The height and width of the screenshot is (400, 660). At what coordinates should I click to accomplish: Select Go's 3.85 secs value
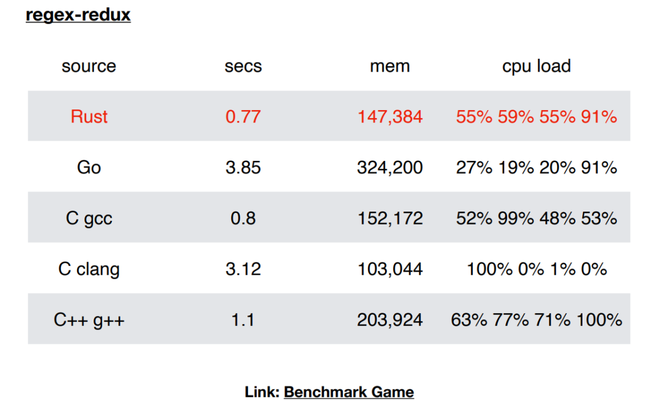point(243,168)
